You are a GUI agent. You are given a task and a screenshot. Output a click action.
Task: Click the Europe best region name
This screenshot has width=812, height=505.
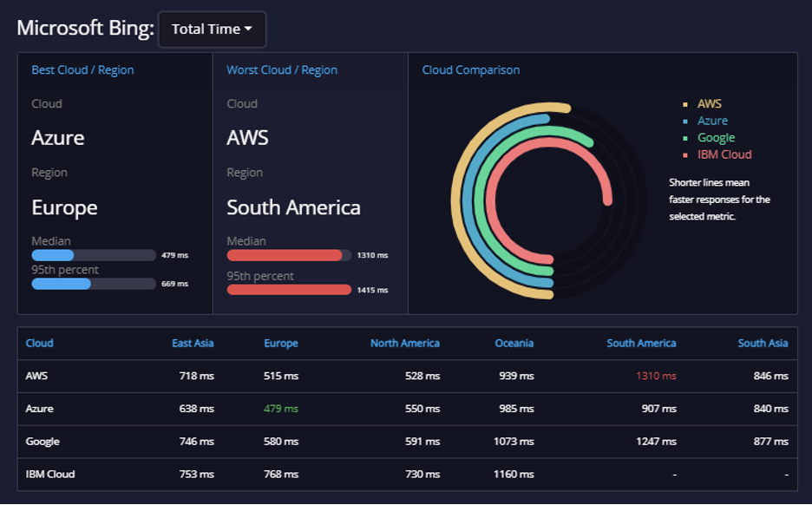click(64, 208)
